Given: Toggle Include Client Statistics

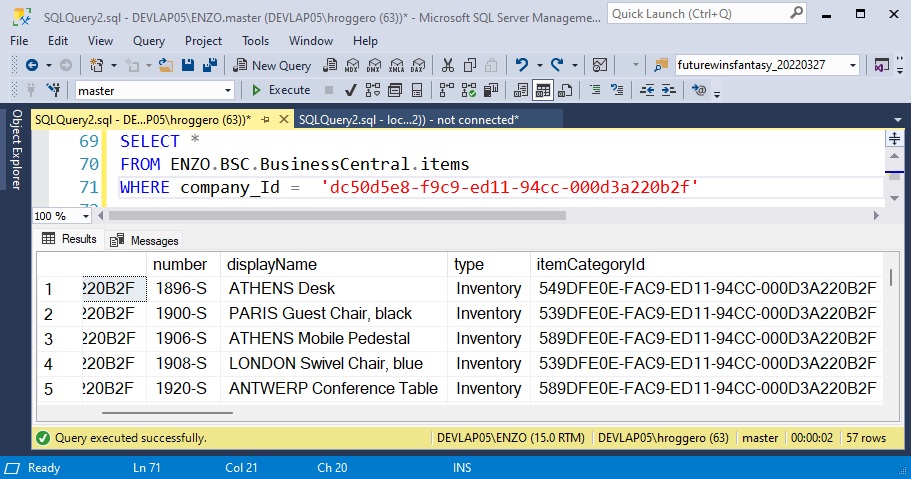Looking at the screenshot, I should coord(491,90).
